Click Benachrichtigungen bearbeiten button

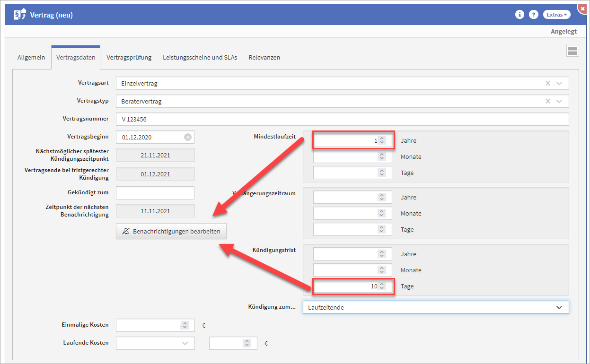(x=171, y=232)
